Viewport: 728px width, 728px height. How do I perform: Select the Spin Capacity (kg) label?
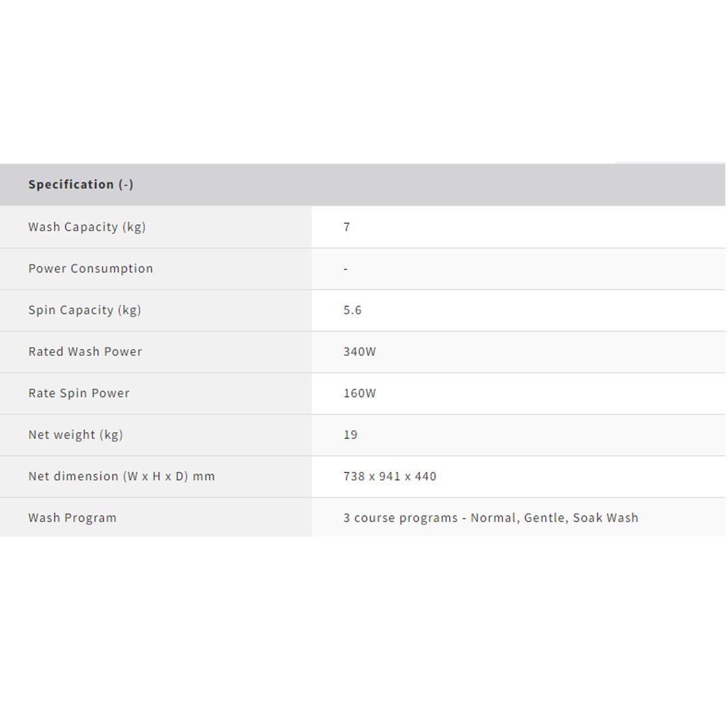point(85,310)
